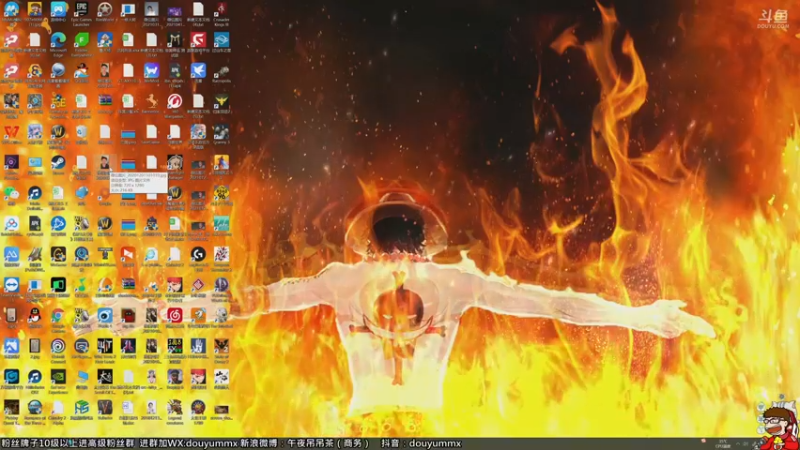The image size is (800, 450).
Task: Launch Fiddler Everywhere green F icon
Action: pyautogui.click(x=81, y=40)
